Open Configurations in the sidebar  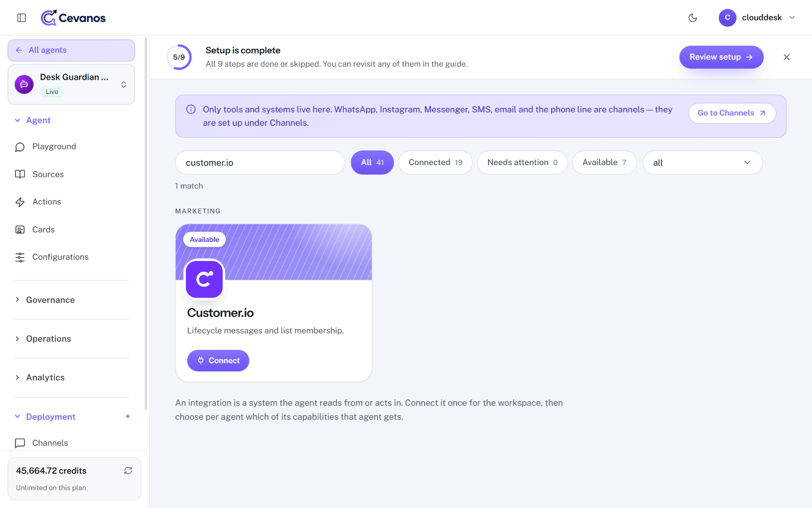click(x=71, y=257)
